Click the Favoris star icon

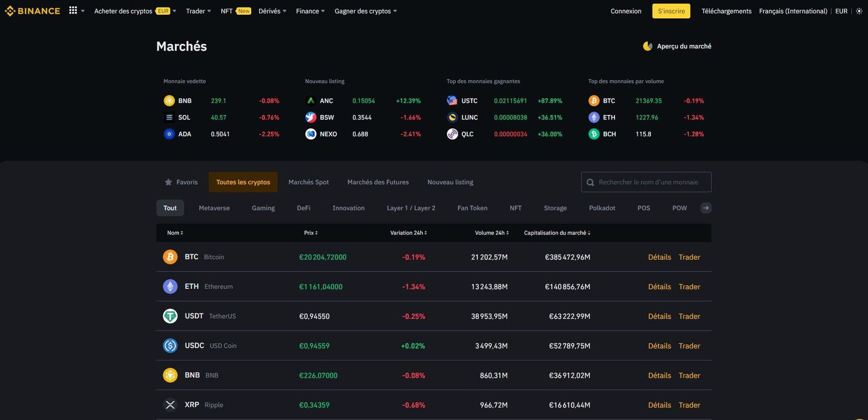click(168, 182)
